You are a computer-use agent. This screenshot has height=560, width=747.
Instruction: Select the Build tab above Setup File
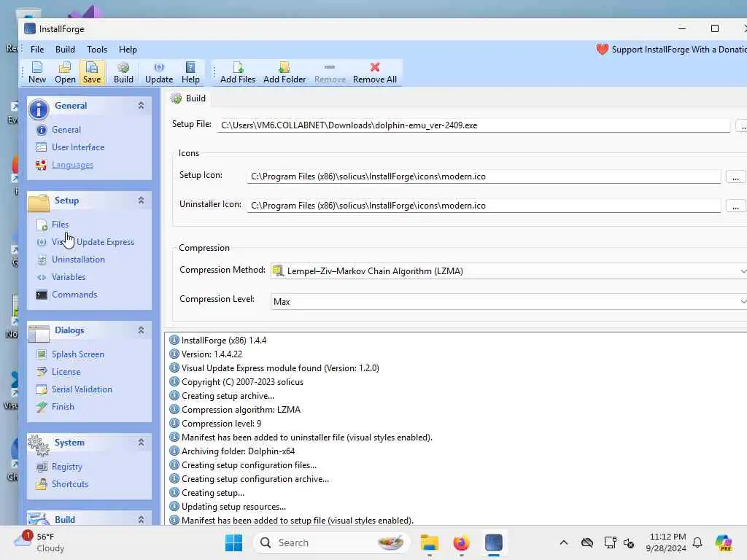(189, 98)
